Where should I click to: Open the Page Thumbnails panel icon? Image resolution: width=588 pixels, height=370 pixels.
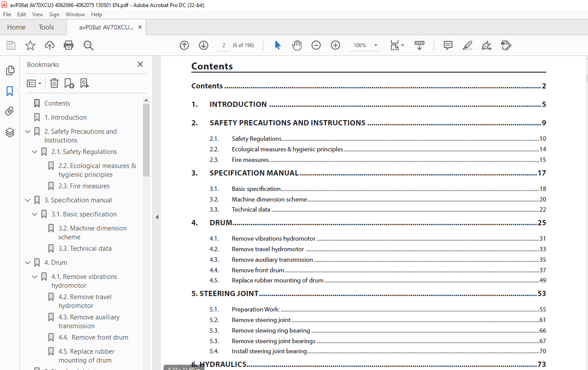click(x=10, y=70)
